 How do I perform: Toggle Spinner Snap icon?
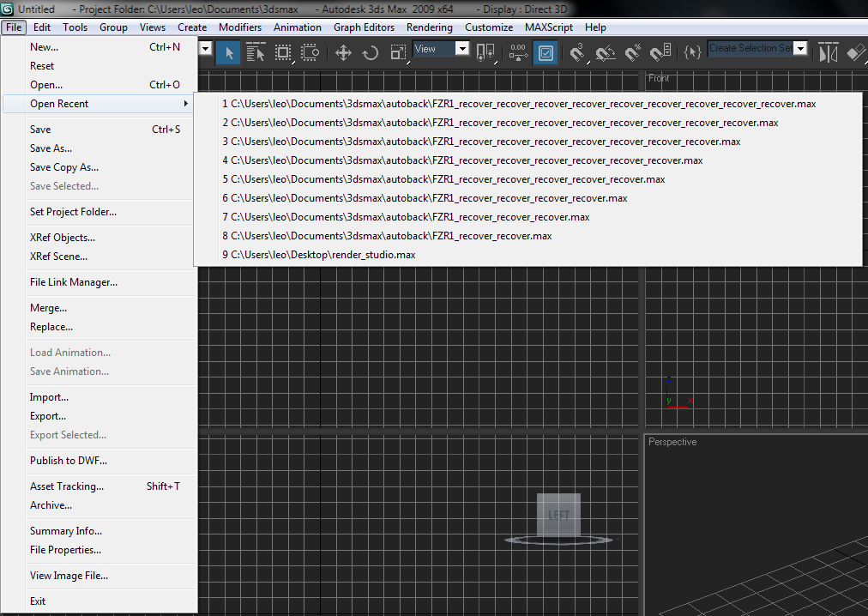660,52
